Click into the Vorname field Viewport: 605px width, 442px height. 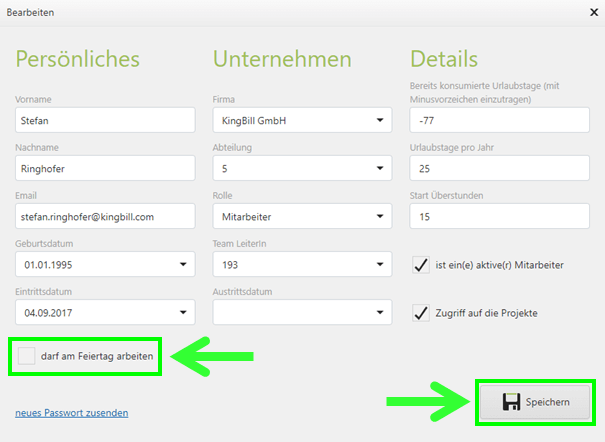pyautogui.click(x=105, y=120)
